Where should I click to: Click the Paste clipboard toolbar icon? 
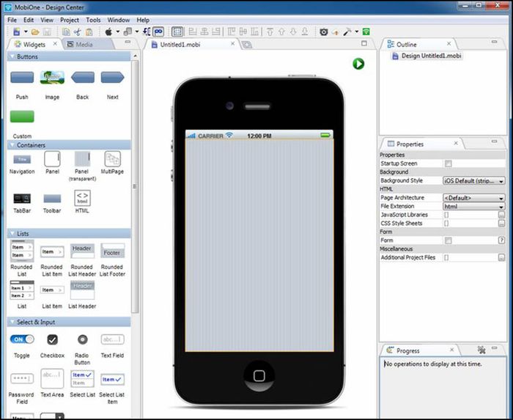coord(89,32)
